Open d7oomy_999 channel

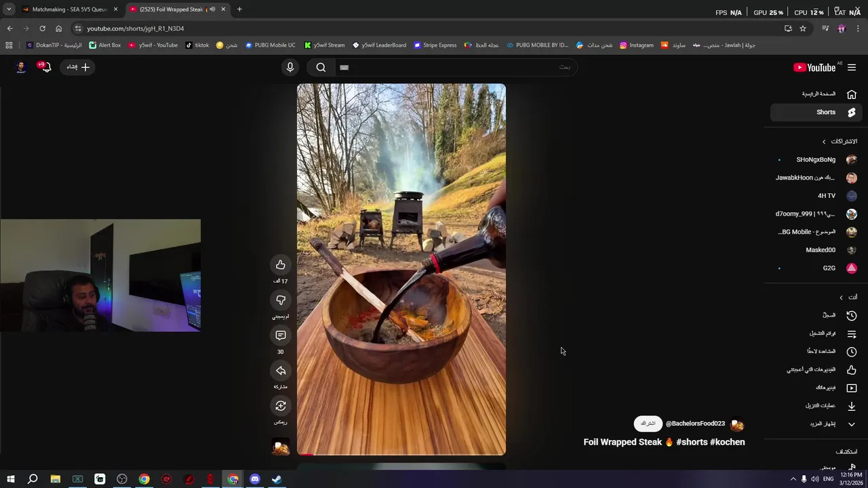[x=816, y=213]
